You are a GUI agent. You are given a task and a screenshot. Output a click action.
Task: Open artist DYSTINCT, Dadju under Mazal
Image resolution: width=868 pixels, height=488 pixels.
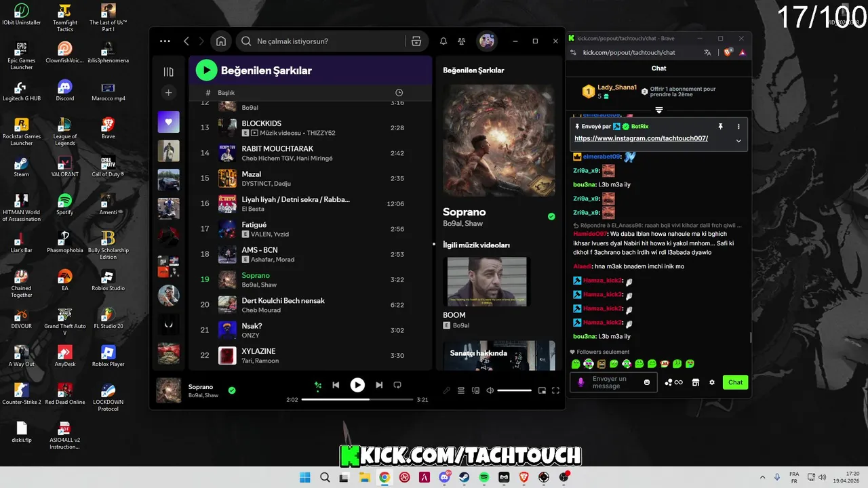[x=266, y=184]
